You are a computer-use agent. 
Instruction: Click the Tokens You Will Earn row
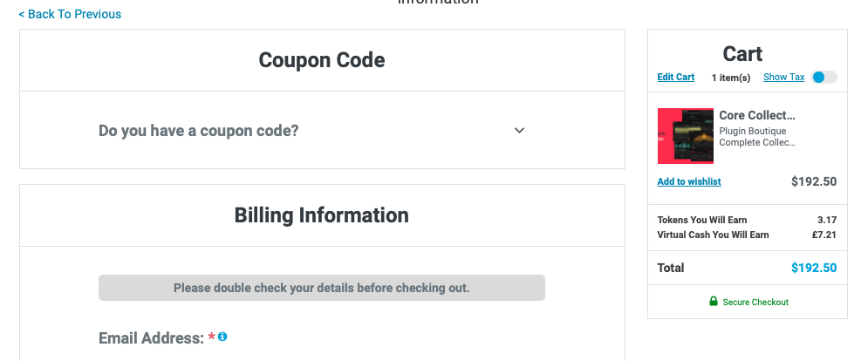(x=747, y=220)
